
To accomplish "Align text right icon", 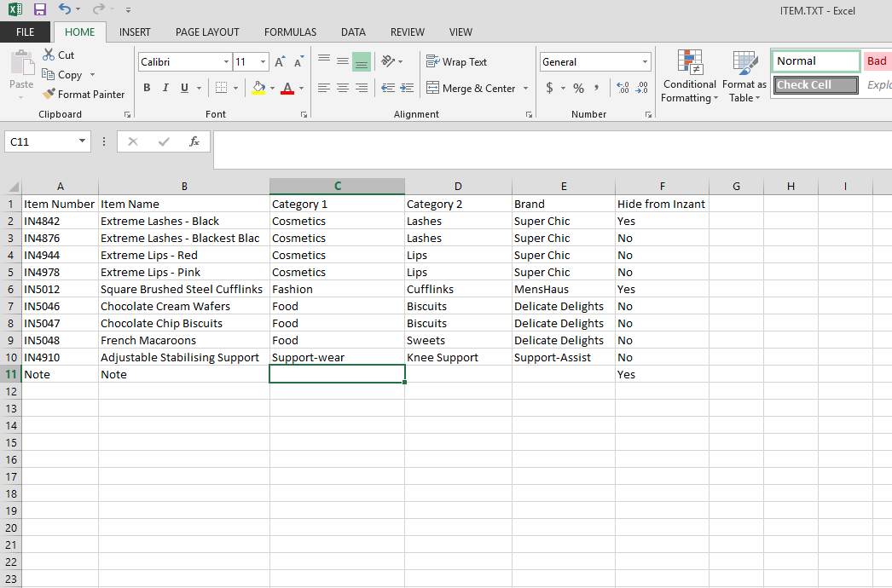I will [x=362, y=88].
